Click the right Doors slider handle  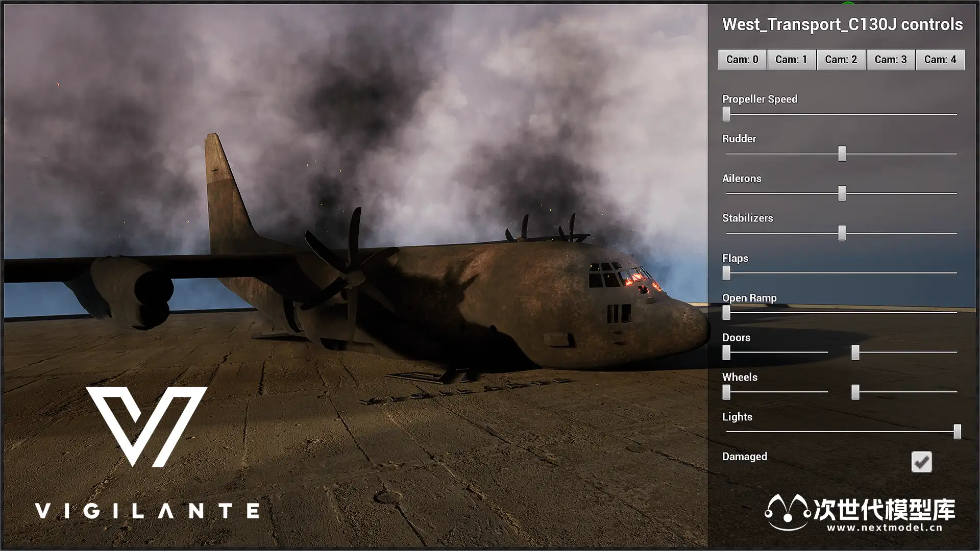855,352
